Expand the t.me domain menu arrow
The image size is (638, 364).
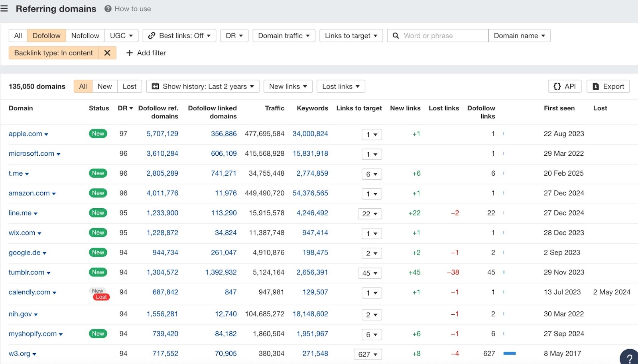pos(27,174)
